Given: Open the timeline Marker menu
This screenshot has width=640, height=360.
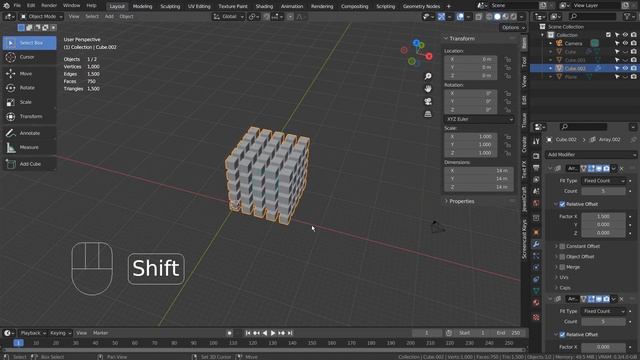Looking at the screenshot, I should tap(100, 333).
